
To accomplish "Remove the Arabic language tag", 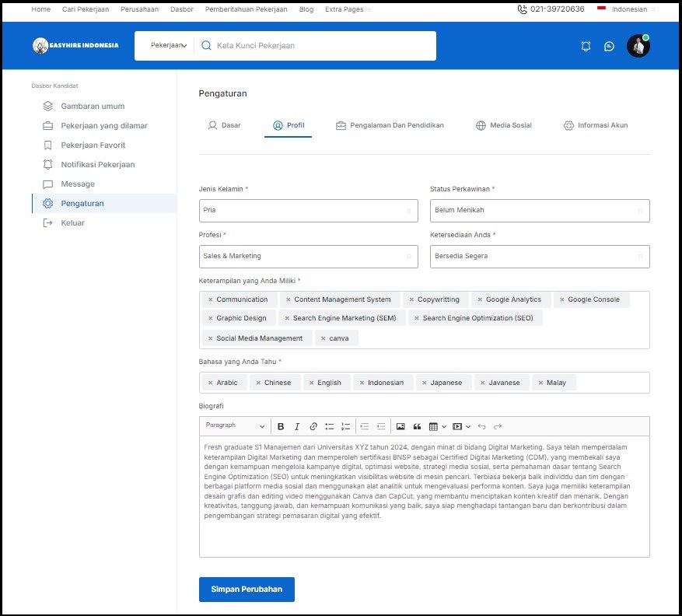I will (x=210, y=383).
